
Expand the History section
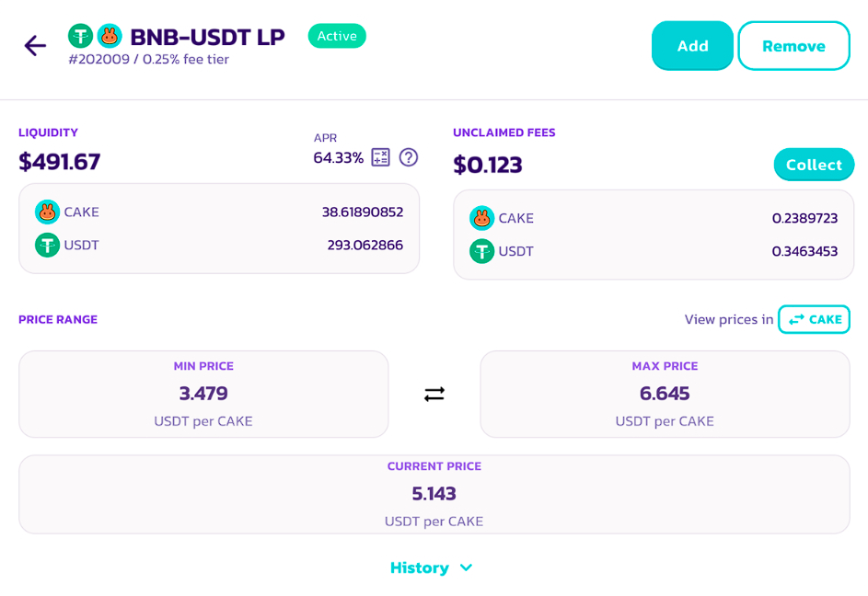(420, 567)
